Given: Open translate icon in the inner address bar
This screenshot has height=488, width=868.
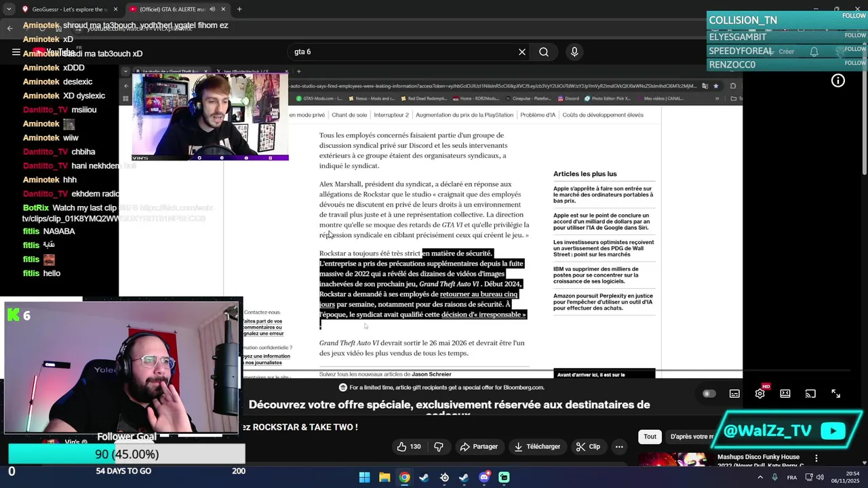Looking at the screenshot, I should tap(705, 86).
